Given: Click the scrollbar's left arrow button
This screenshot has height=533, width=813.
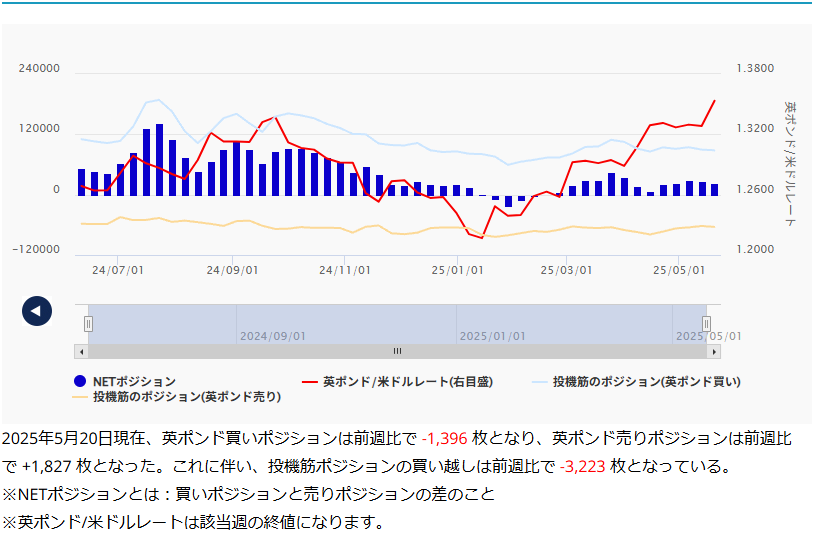Looking at the screenshot, I should coord(80,351).
